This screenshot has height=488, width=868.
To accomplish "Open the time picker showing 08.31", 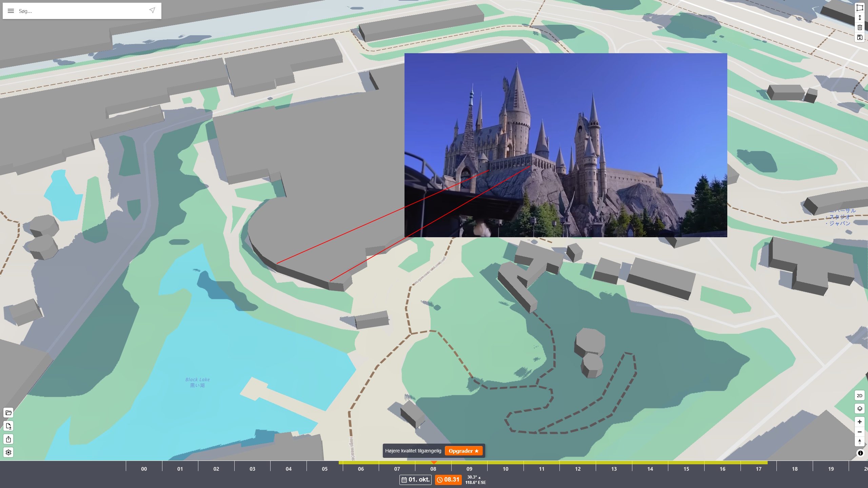I will (448, 480).
